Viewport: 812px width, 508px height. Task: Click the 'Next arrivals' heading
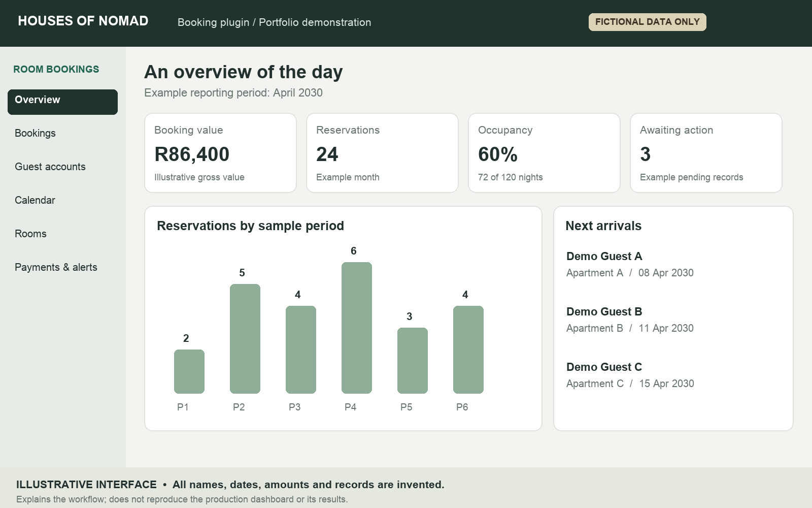point(603,226)
